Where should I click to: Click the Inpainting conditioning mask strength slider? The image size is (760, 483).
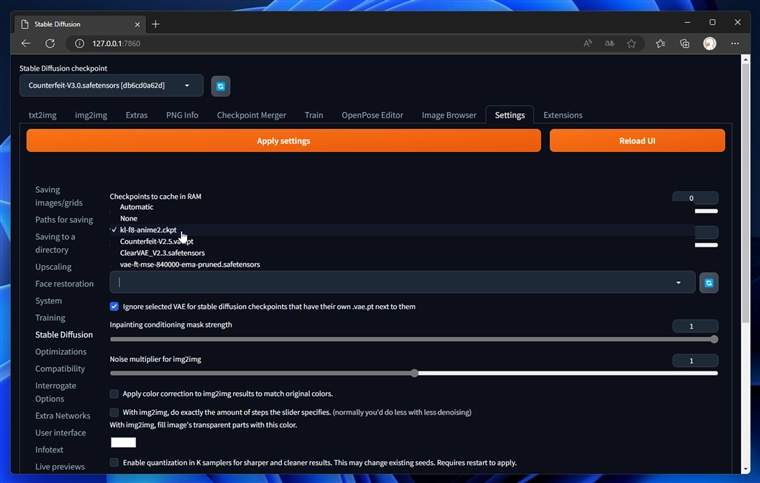coord(414,340)
